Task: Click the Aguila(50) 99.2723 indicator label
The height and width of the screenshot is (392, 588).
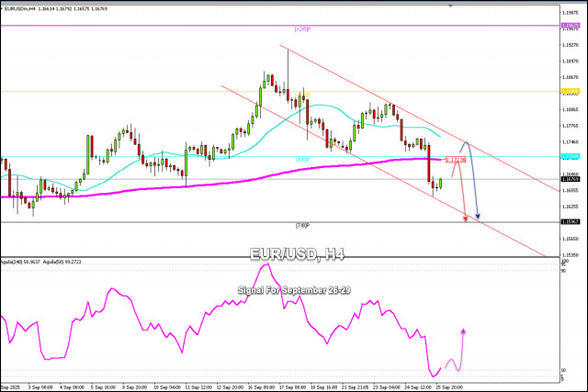Action: (62, 262)
